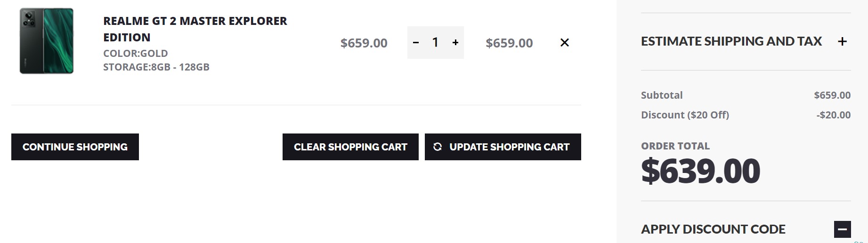Click the Discount ($20 Off) label
Screen dimensions: 868x243
point(685,115)
